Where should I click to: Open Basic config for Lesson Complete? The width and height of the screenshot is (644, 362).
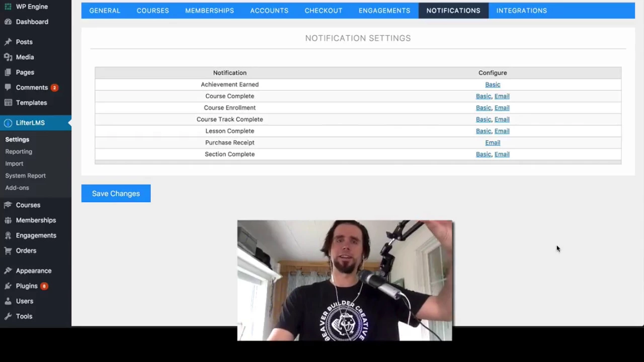click(x=484, y=131)
